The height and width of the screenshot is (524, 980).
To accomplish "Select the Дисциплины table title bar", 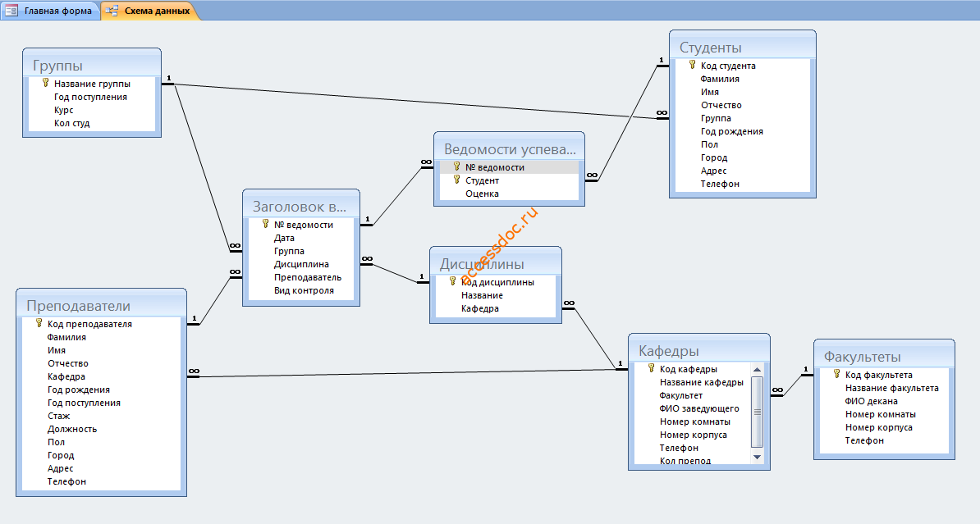I will [x=496, y=263].
